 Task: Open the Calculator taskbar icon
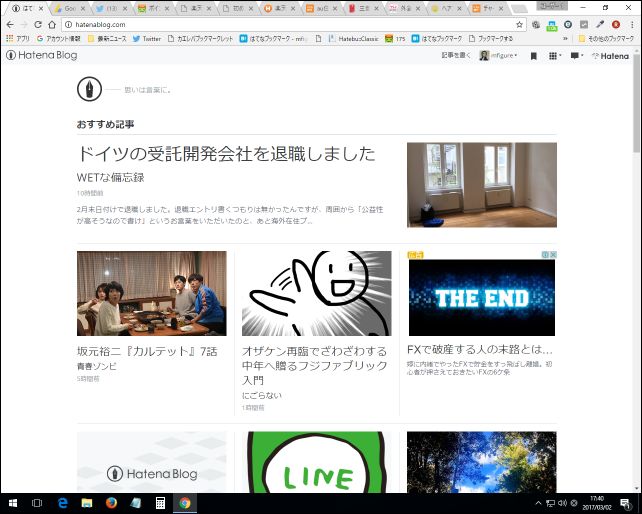[x=160, y=503]
